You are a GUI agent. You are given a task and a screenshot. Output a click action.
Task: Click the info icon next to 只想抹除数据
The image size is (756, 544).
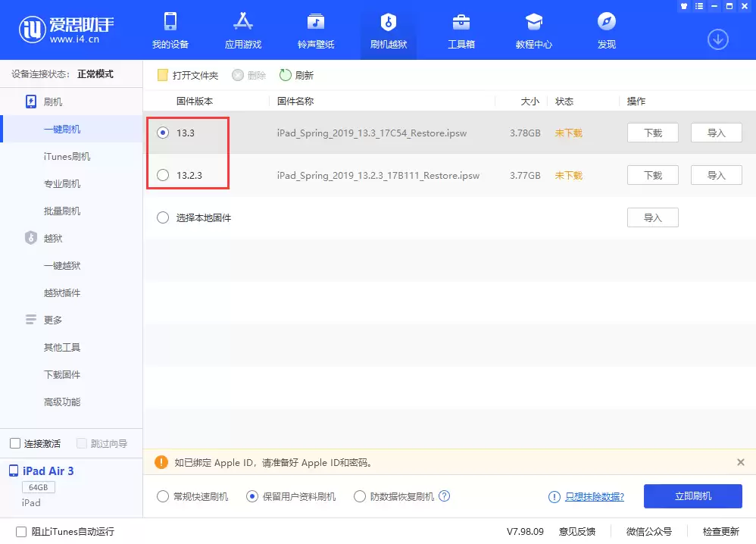pyautogui.click(x=554, y=497)
